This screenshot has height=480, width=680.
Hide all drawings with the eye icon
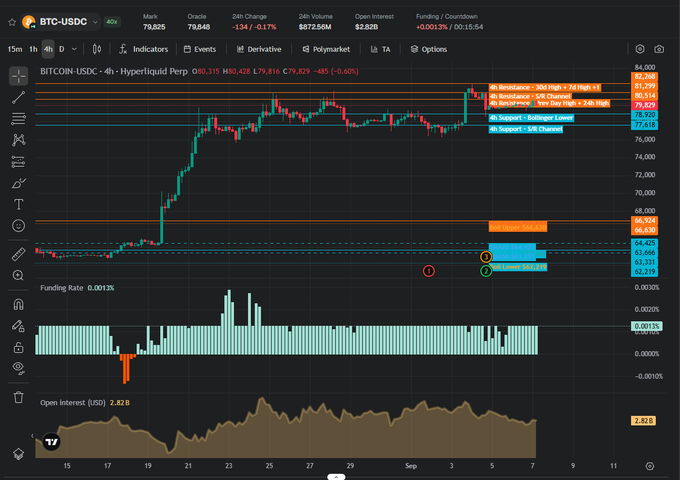pyautogui.click(x=18, y=368)
